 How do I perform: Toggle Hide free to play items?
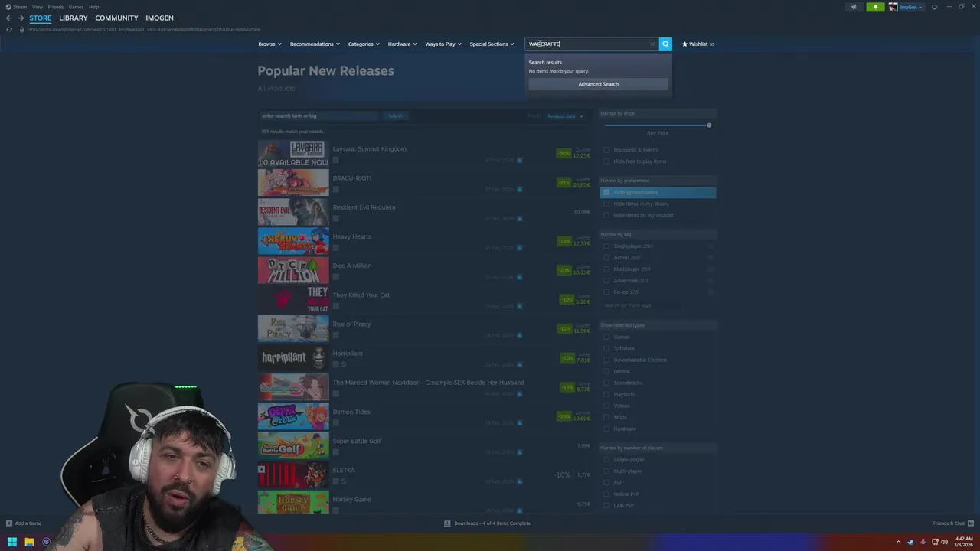click(606, 161)
